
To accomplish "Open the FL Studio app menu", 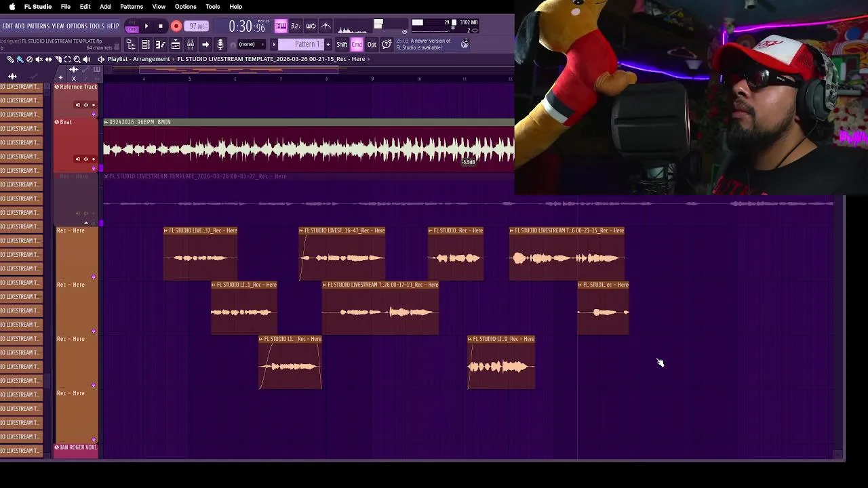I will coord(38,6).
